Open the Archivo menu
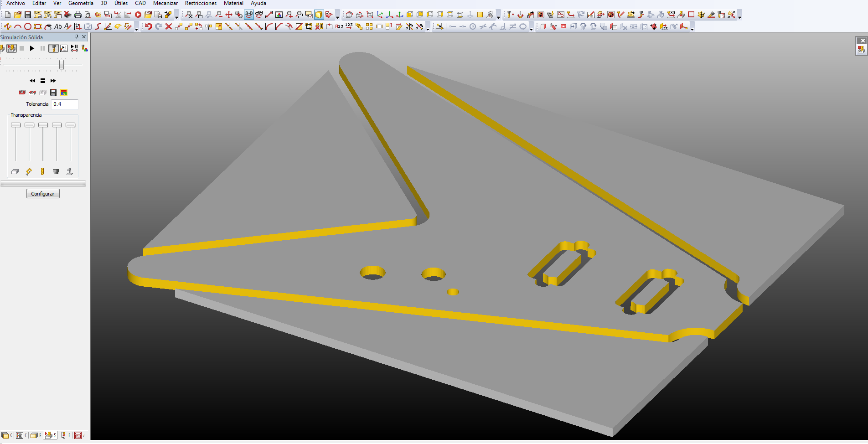This screenshot has height=444, width=868. (15, 3)
